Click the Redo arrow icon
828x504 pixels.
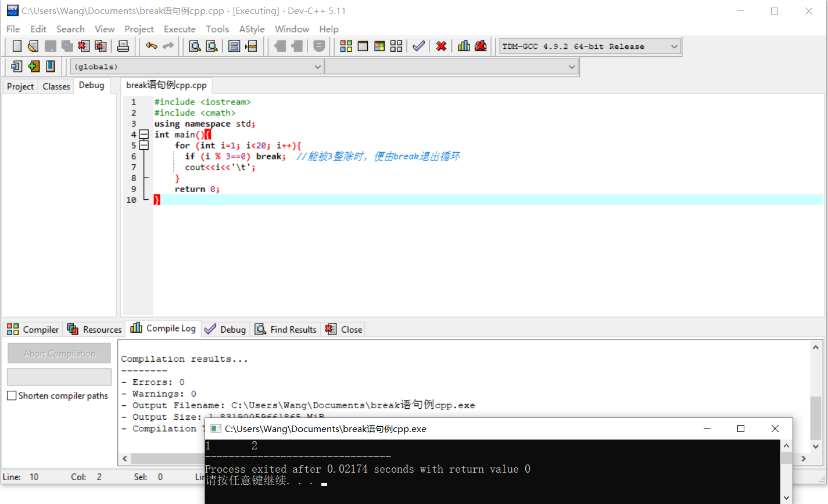pyautogui.click(x=168, y=46)
